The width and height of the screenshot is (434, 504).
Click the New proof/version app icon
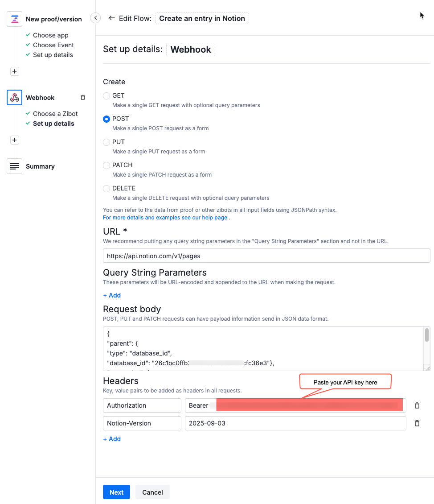pyautogui.click(x=14, y=19)
